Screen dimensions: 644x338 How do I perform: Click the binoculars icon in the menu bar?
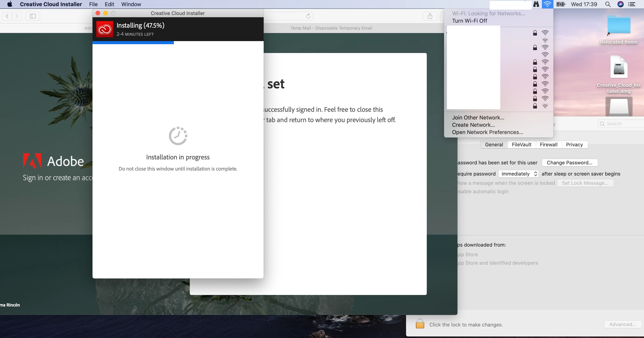point(536,4)
